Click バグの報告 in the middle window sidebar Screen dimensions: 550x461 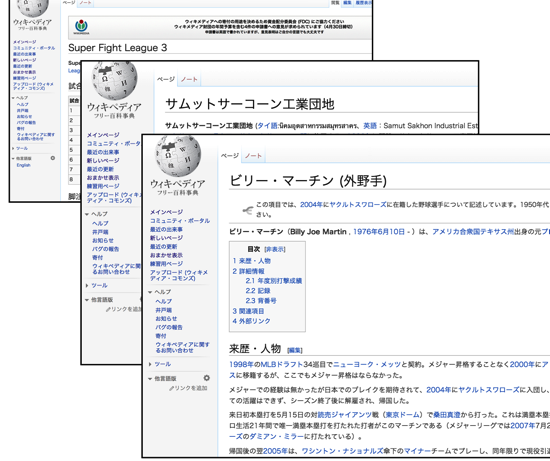click(x=106, y=249)
